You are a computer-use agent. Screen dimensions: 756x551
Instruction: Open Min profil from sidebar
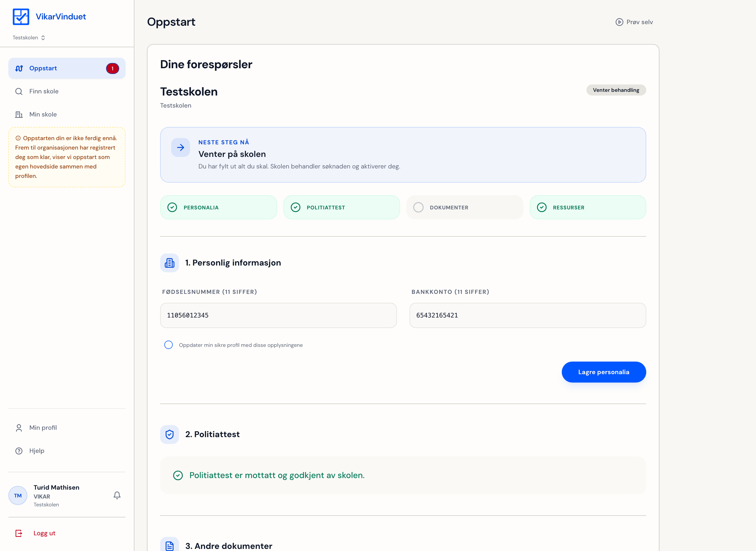tap(67, 428)
